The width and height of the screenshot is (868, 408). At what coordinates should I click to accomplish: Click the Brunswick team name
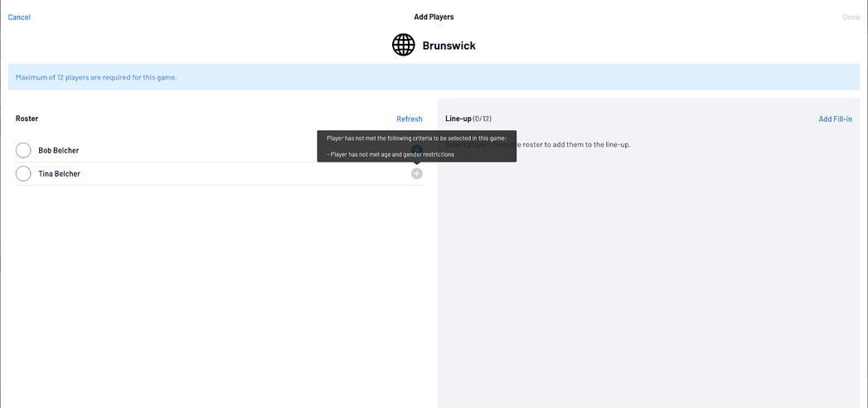[449, 46]
